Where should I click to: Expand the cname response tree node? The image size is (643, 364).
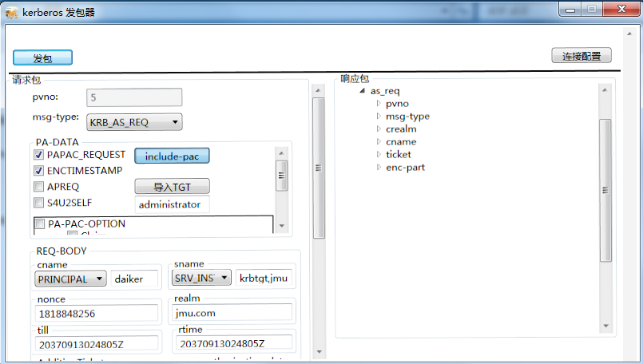pyautogui.click(x=379, y=141)
